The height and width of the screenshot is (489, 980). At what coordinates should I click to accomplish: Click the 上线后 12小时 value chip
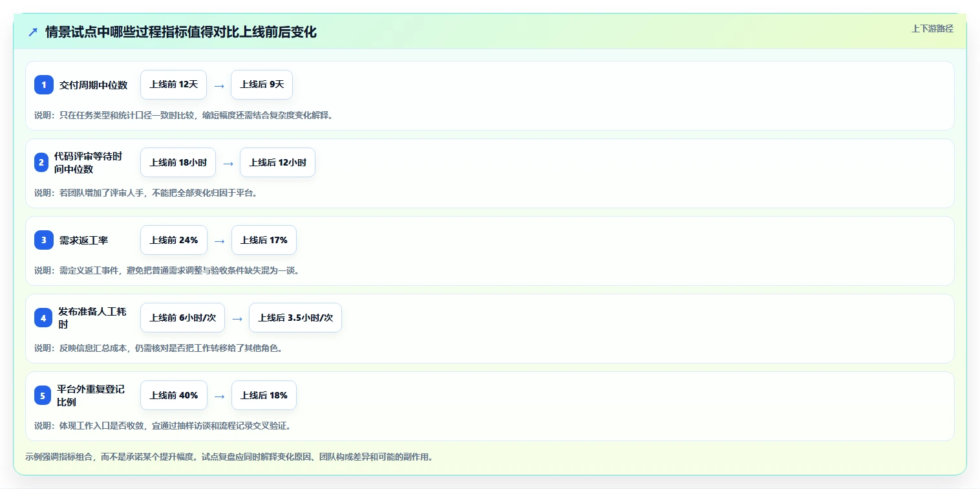278,162
